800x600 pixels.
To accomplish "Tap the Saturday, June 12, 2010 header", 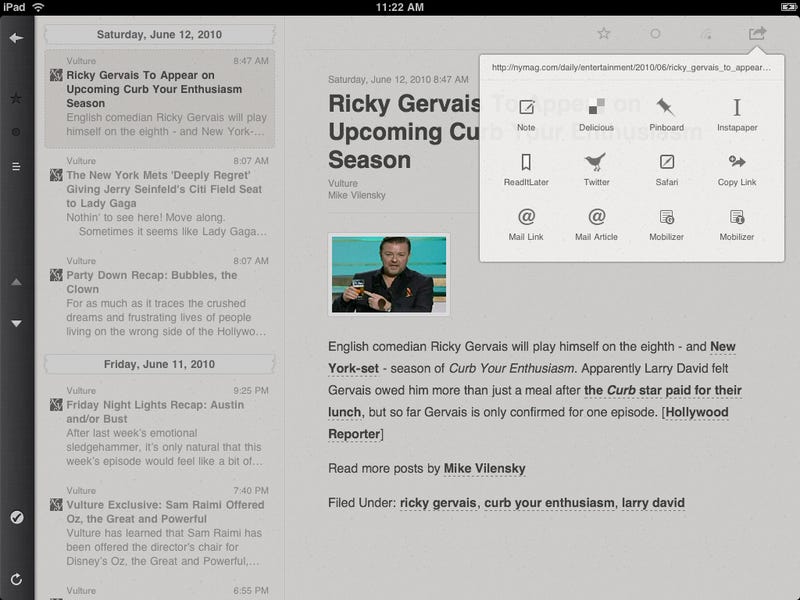I will click(160, 35).
